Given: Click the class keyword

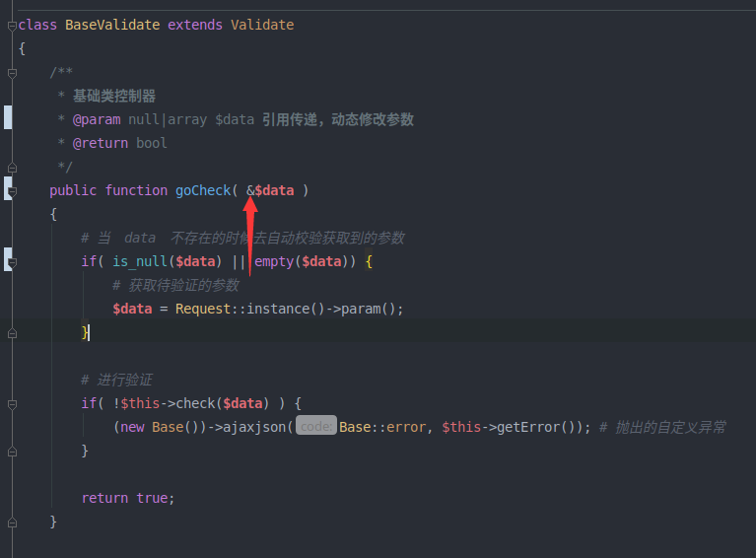Looking at the screenshot, I should pos(37,25).
